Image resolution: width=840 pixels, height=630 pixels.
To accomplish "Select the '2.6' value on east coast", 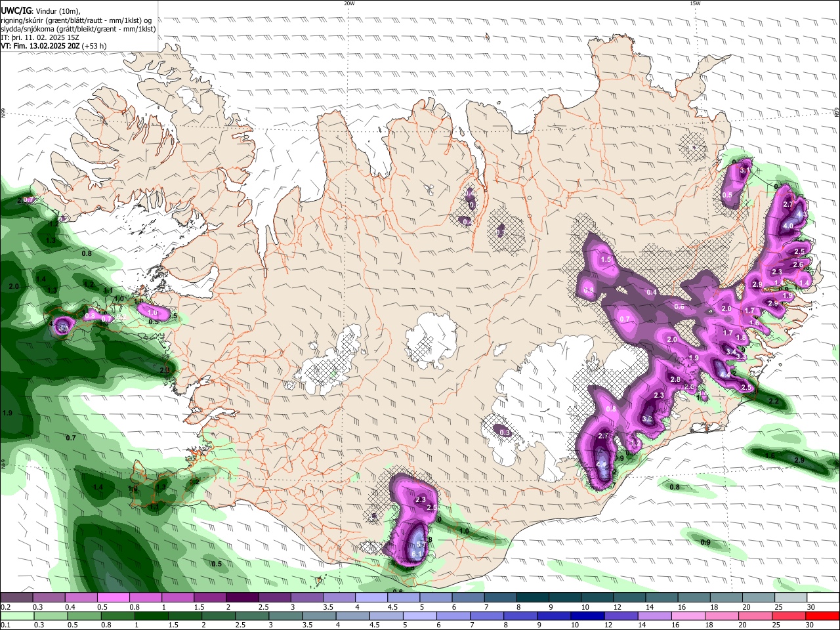I will coord(798,265).
